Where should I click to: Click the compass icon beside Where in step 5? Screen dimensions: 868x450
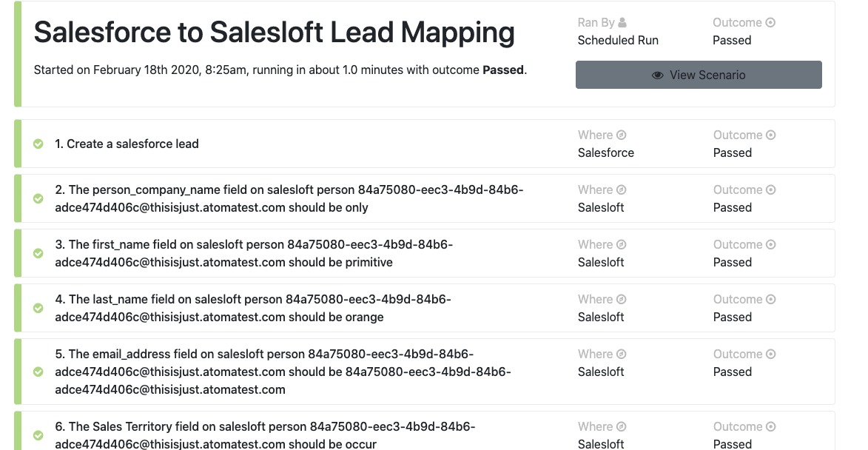point(621,355)
